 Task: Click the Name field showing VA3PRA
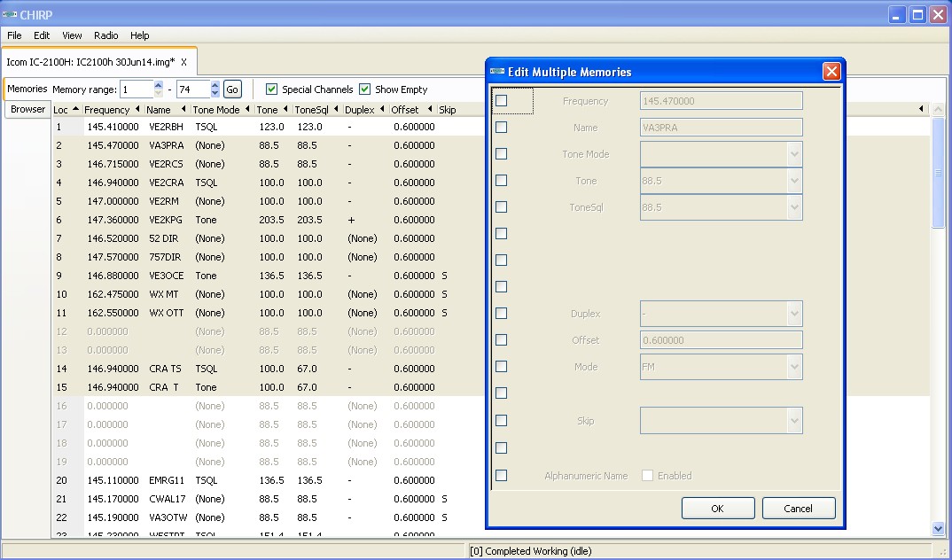click(722, 128)
